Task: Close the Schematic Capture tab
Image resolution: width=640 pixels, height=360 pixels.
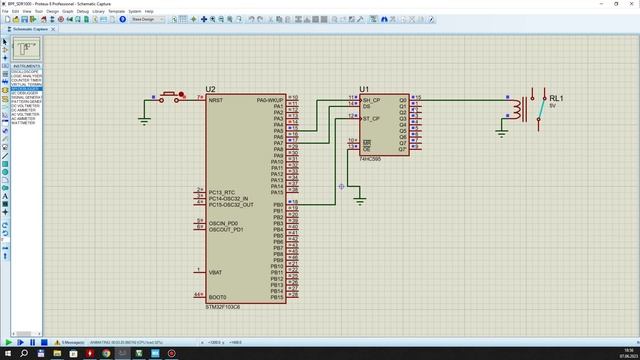Action: [x=53, y=29]
